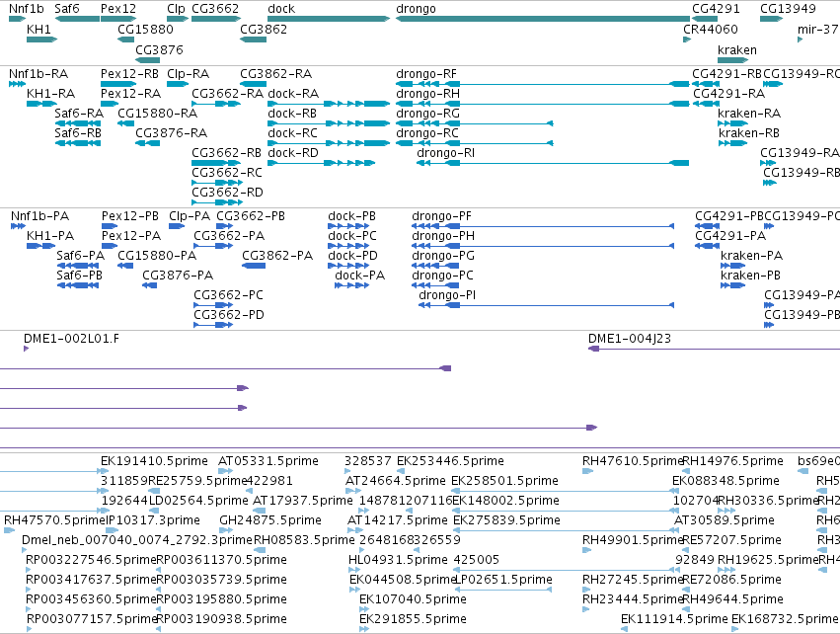The width and height of the screenshot is (840, 634).
Task: Click the kraken-RA transcript label
Action: 749,114
